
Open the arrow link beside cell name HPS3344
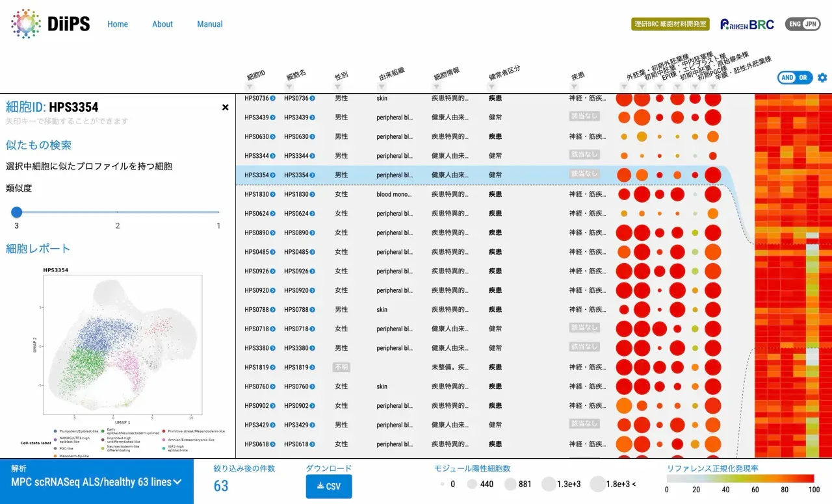pyautogui.click(x=313, y=156)
